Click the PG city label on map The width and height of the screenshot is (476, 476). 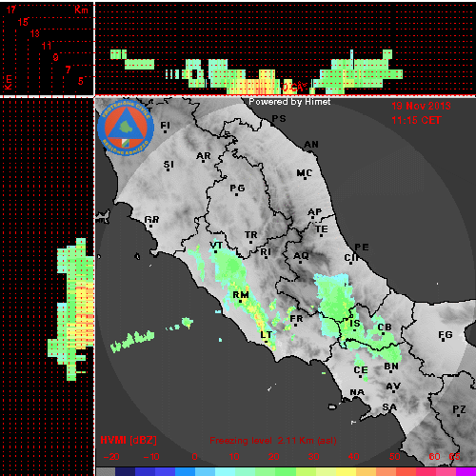pos(237,188)
